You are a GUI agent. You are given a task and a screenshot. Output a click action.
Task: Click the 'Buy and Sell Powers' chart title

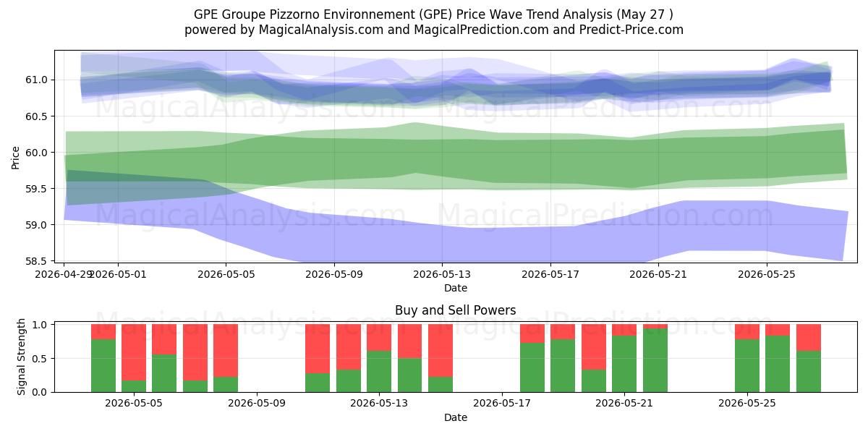(x=456, y=310)
